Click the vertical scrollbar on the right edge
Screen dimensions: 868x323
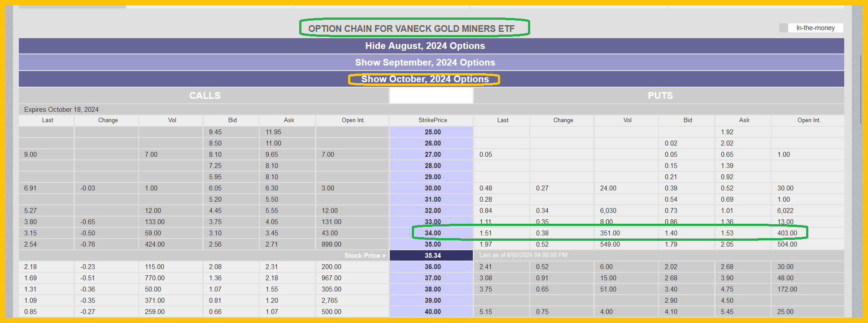point(860,90)
